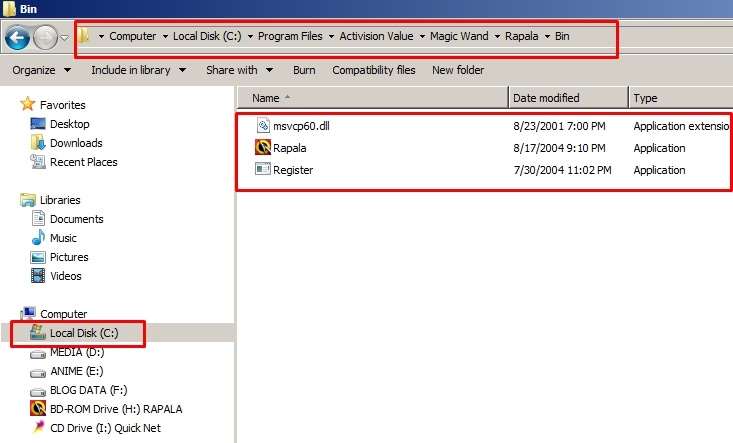Click Magic Wand in the address path
The width and height of the screenshot is (733, 443).
pyautogui.click(x=459, y=36)
